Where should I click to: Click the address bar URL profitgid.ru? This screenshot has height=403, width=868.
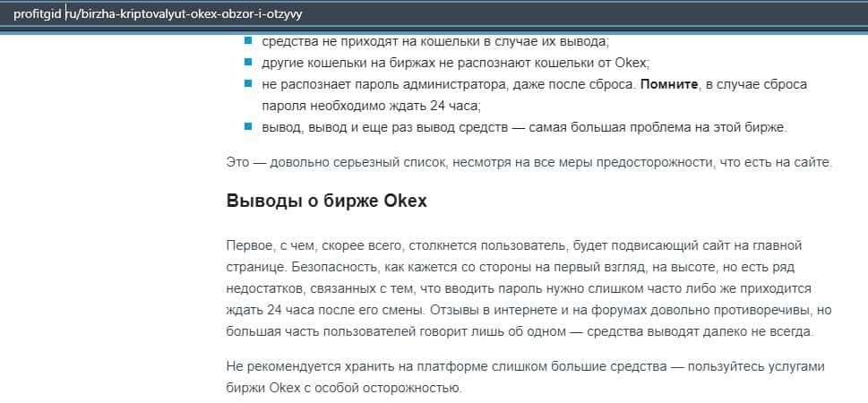click(x=158, y=14)
